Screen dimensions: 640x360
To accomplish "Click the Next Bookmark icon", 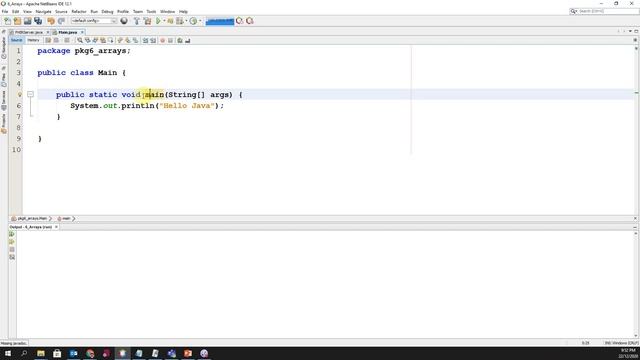I will pyautogui.click(x=128, y=40).
